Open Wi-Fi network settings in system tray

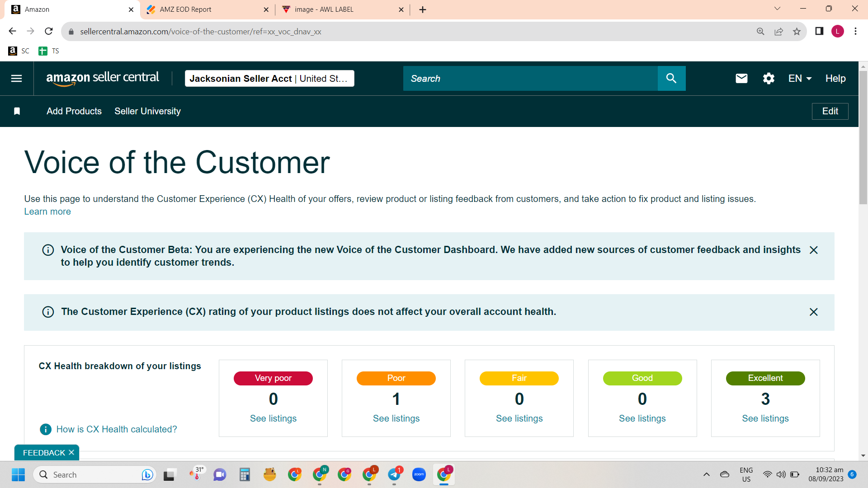767,474
